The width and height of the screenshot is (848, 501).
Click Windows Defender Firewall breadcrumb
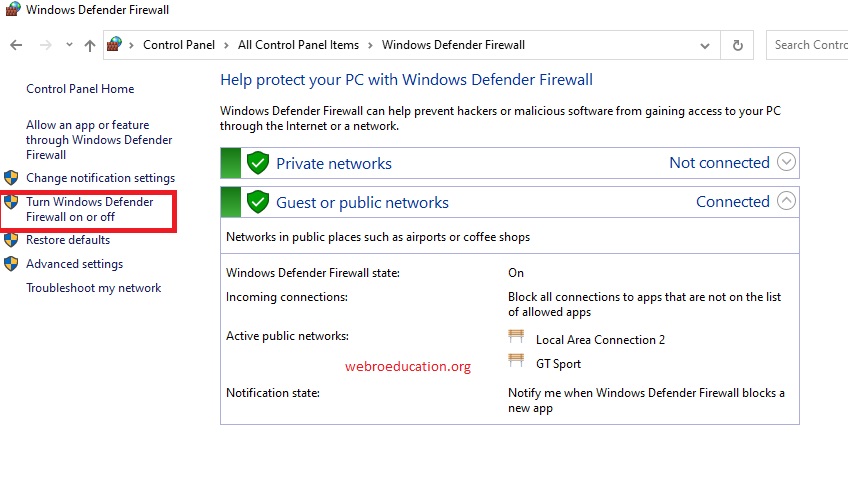(453, 45)
